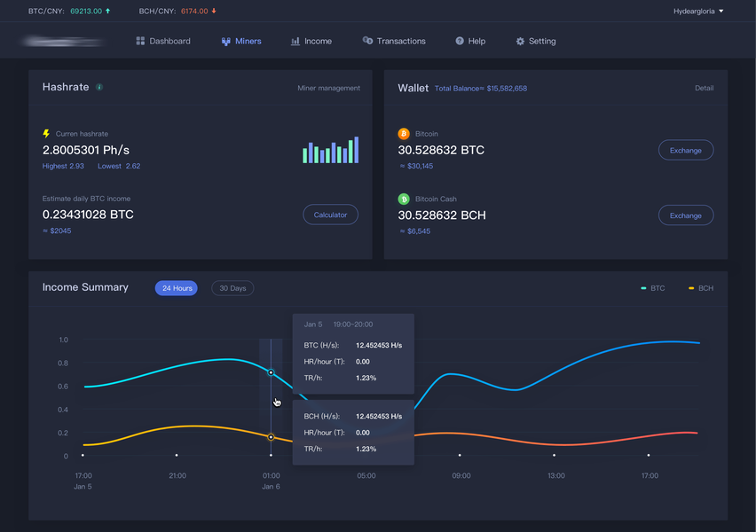This screenshot has width=756, height=532.
Task: Open the Help question mark icon
Action: (x=460, y=41)
